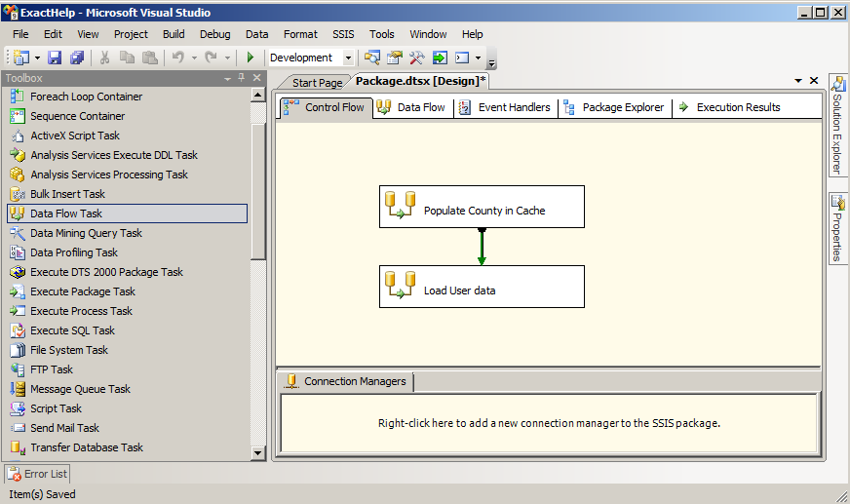Select File System Task in Toolbox
This screenshot has width=850, height=504.
pos(128,350)
